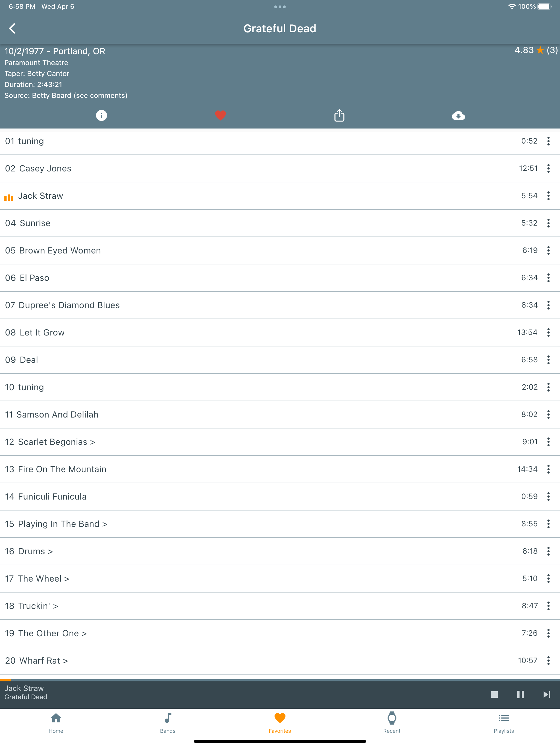
Task: Play track 20 Wharf Rat
Action: pos(280,661)
